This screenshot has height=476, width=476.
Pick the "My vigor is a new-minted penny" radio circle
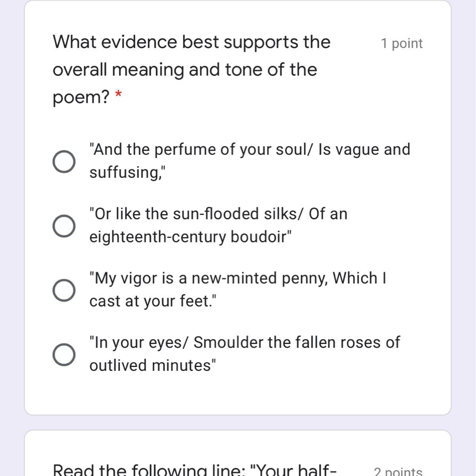click(64, 290)
